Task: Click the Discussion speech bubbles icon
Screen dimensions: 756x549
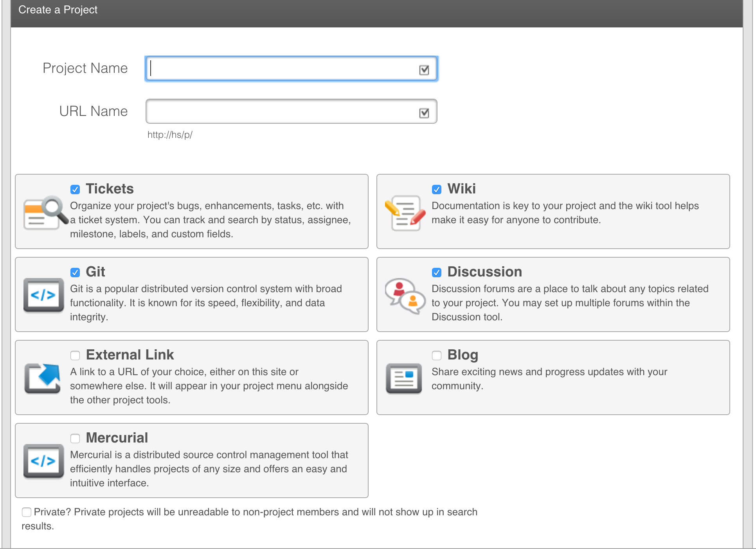Action: tap(405, 296)
